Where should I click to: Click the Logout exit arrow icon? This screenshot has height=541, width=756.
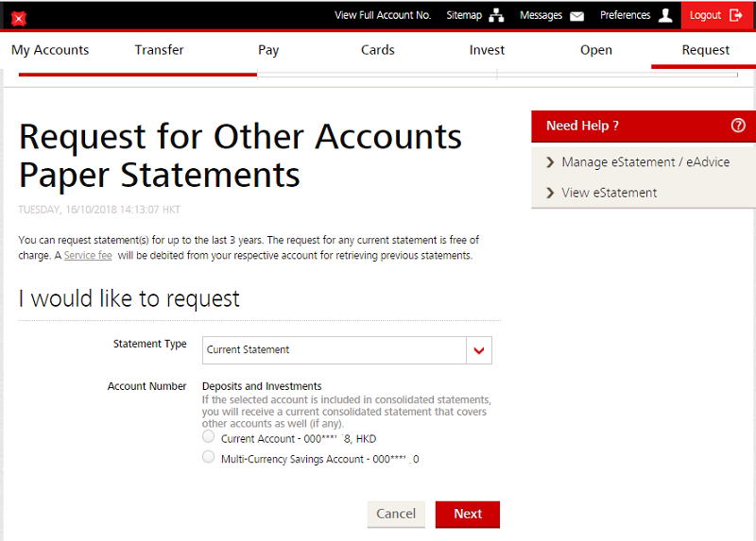point(736,16)
